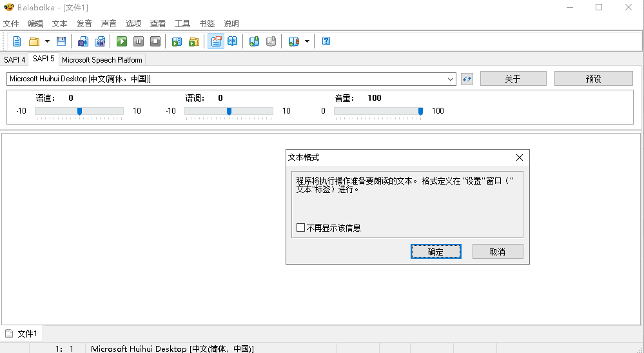Screen dimensions: 644x353
Task: Open the 书签 menu
Action: click(x=207, y=23)
